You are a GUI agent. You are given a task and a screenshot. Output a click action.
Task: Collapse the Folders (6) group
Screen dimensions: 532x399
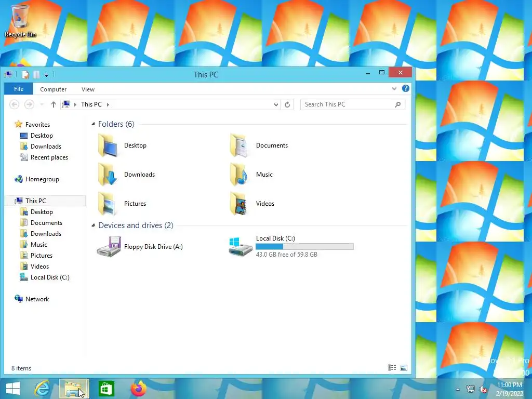pyautogui.click(x=93, y=124)
